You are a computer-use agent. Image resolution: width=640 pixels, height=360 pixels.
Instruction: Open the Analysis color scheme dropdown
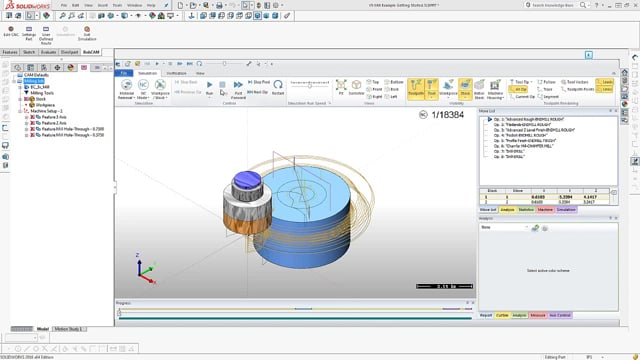(x=504, y=227)
